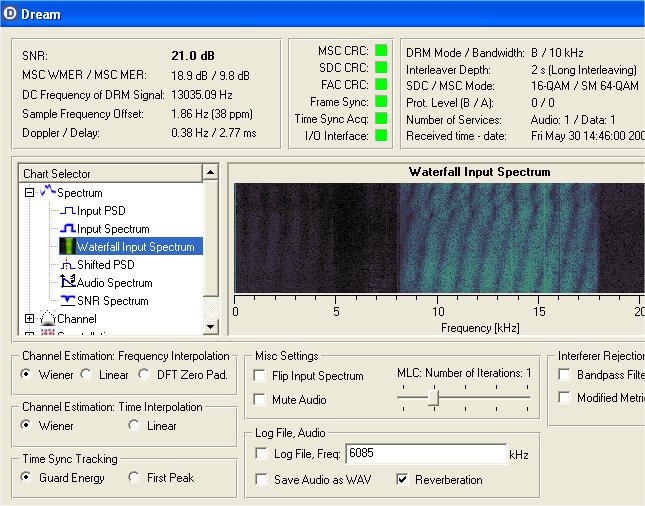The width and height of the screenshot is (645, 506).
Task: Select the Audio Spectrum tree item
Action: point(114,283)
